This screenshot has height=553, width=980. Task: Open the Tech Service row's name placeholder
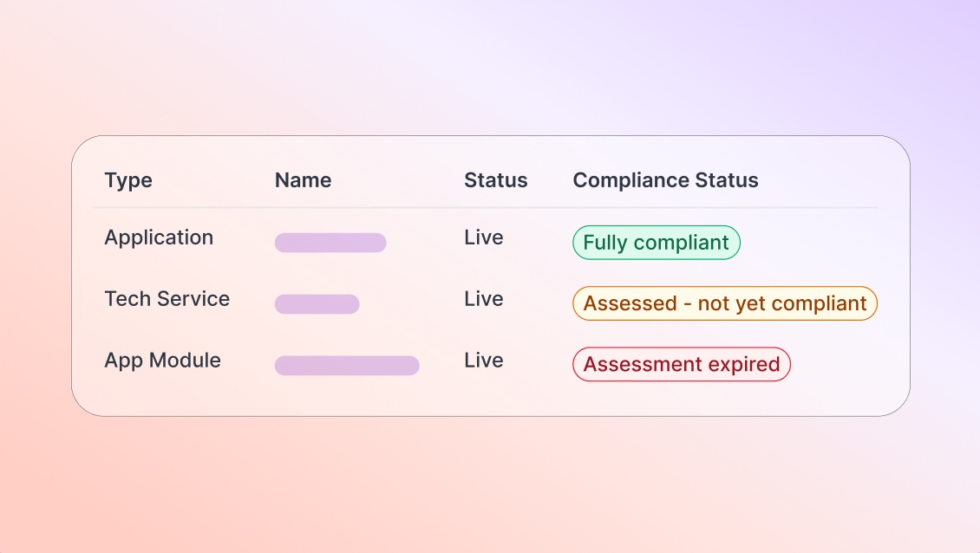pos(317,304)
